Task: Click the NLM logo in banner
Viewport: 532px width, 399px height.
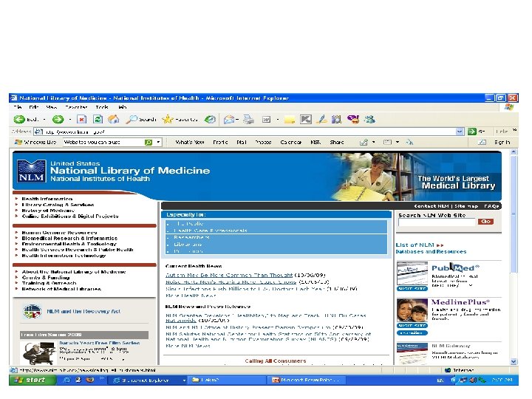Action: click(x=31, y=171)
